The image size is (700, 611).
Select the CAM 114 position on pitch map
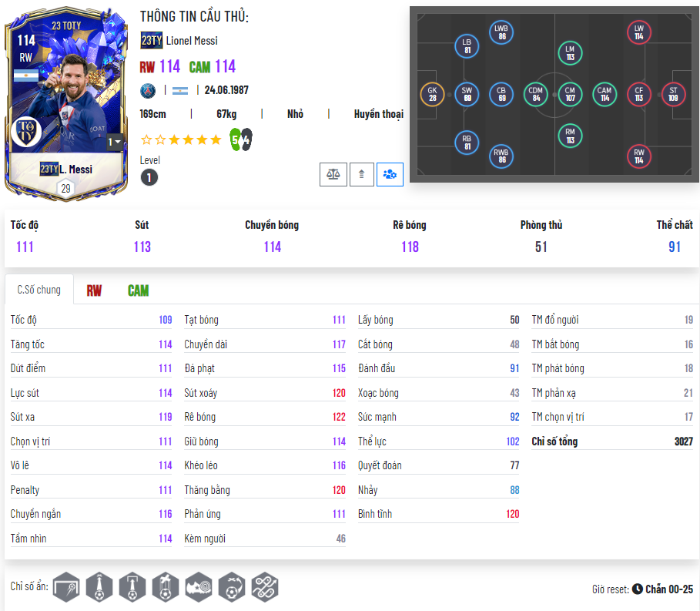[x=605, y=94]
